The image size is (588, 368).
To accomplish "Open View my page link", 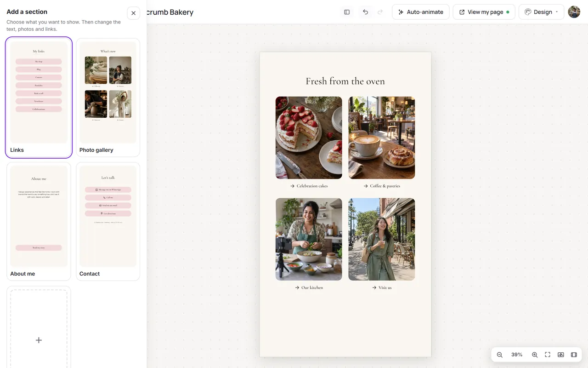I will point(484,12).
